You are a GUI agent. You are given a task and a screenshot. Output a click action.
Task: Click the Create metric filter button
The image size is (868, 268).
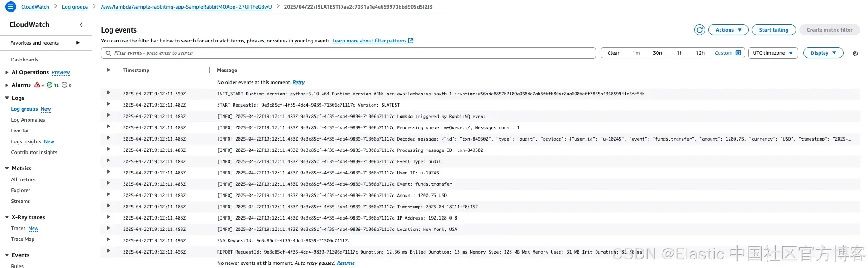point(830,30)
